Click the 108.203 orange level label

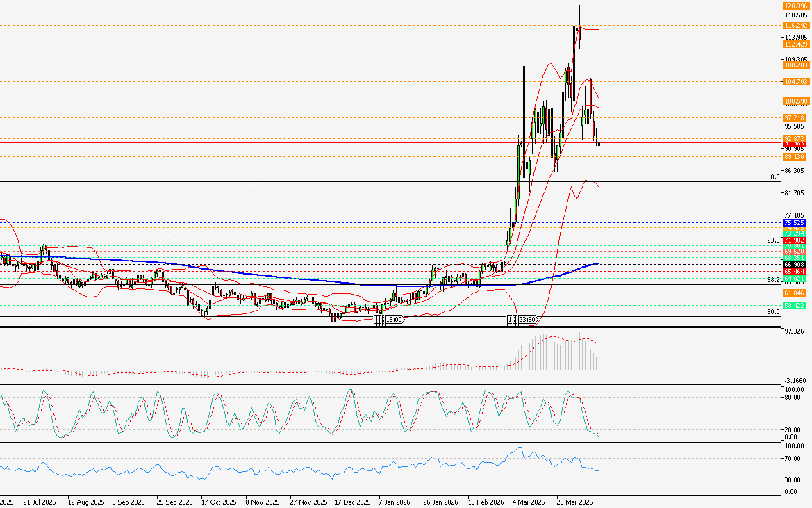794,65
